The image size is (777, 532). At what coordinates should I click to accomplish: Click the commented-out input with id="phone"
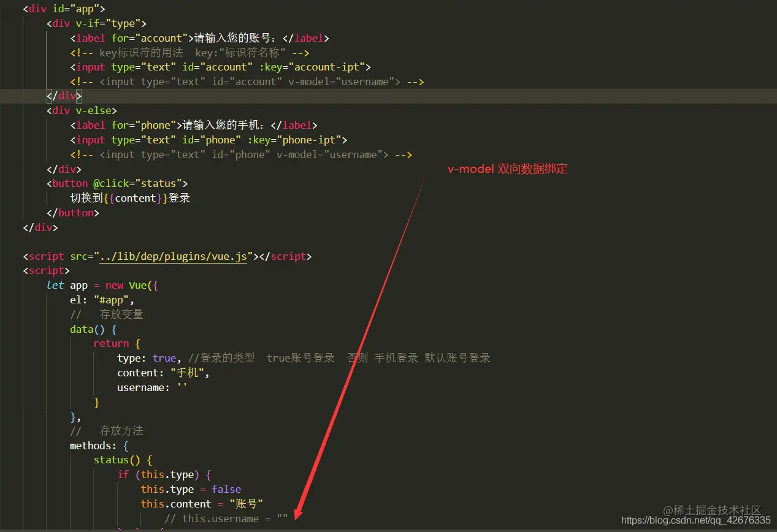(241, 154)
